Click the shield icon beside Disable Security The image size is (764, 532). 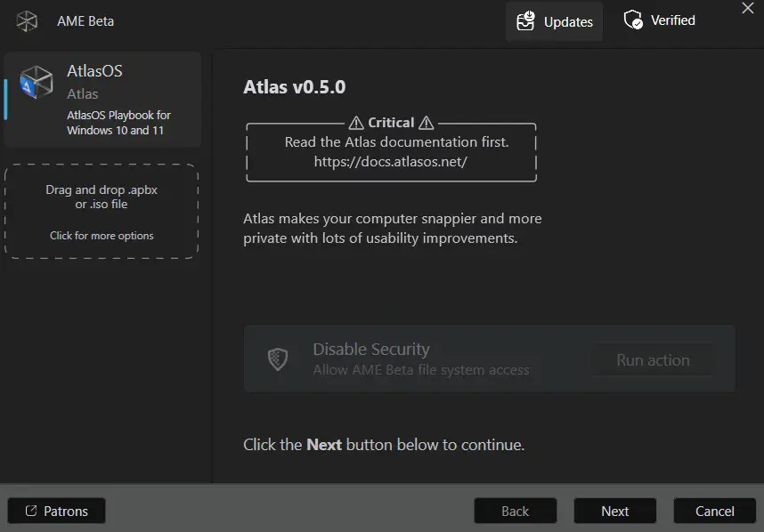tap(278, 359)
